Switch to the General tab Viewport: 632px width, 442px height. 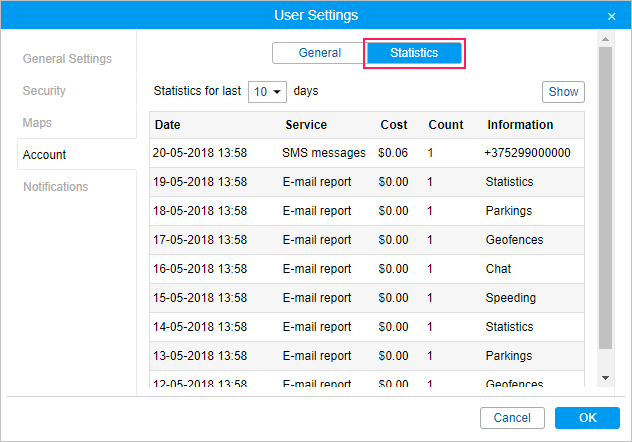(319, 53)
